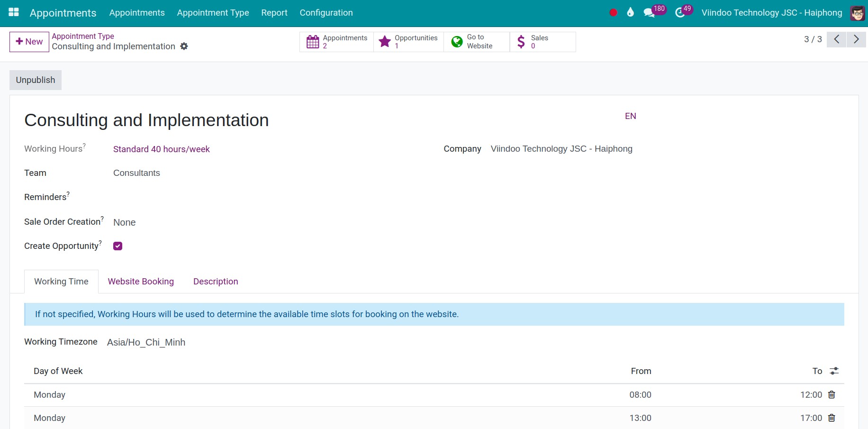868x429 pixels.
Task: Click the water drop icon in top bar
Action: click(x=630, y=13)
